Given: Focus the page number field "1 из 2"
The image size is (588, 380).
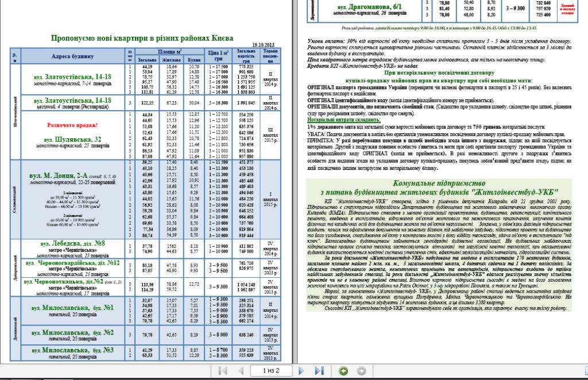Looking at the screenshot, I should click(x=271, y=371).
